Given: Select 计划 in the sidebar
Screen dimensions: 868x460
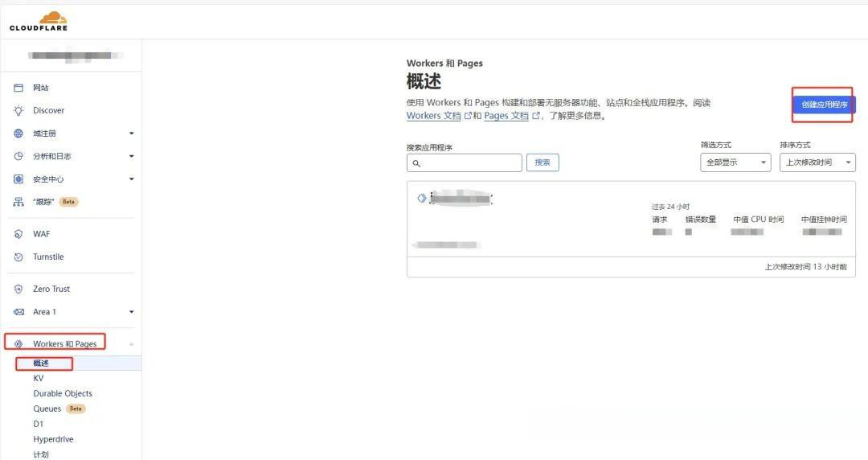Looking at the screenshot, I should click(x=41, y=454).
